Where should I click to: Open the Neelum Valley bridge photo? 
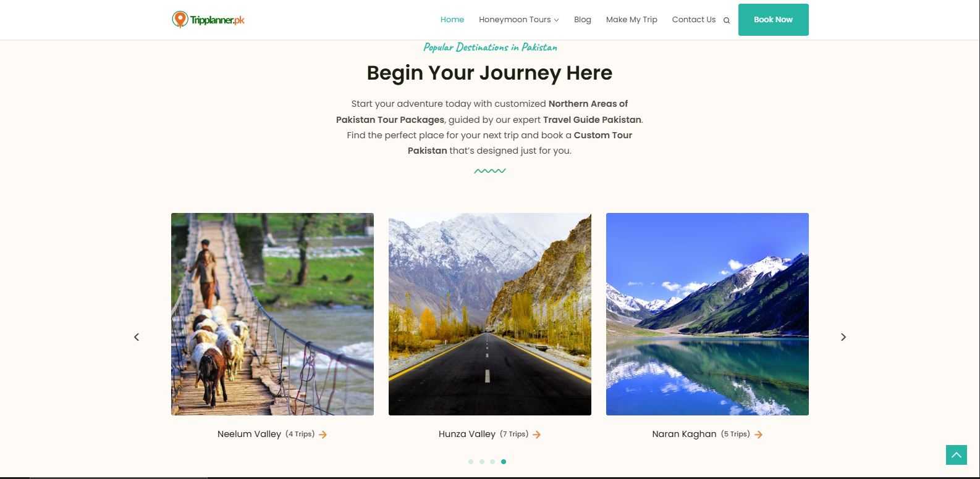click(272, 314)
